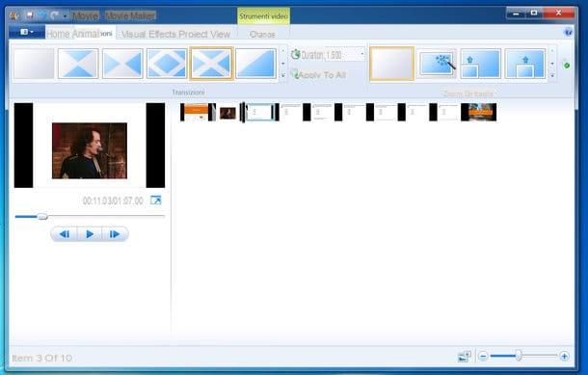Select the first storyboard clip with orange header
588x375 pixels.
click(198, 112)
